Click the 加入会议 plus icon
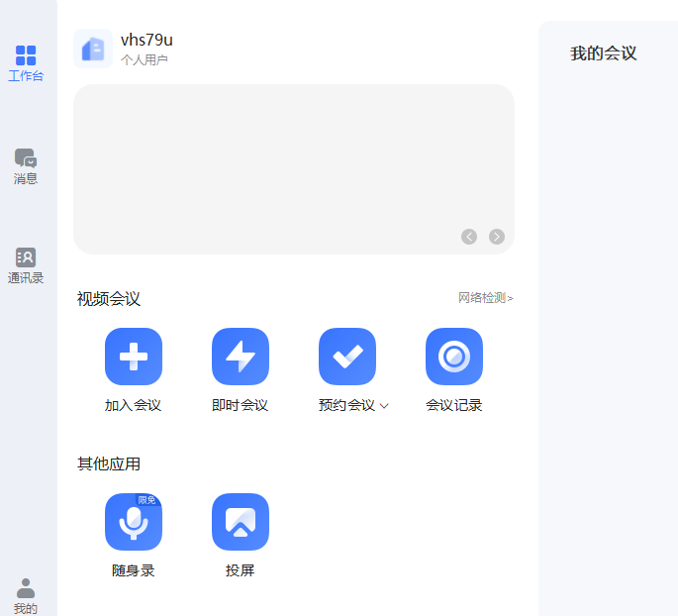 point(134,357)
